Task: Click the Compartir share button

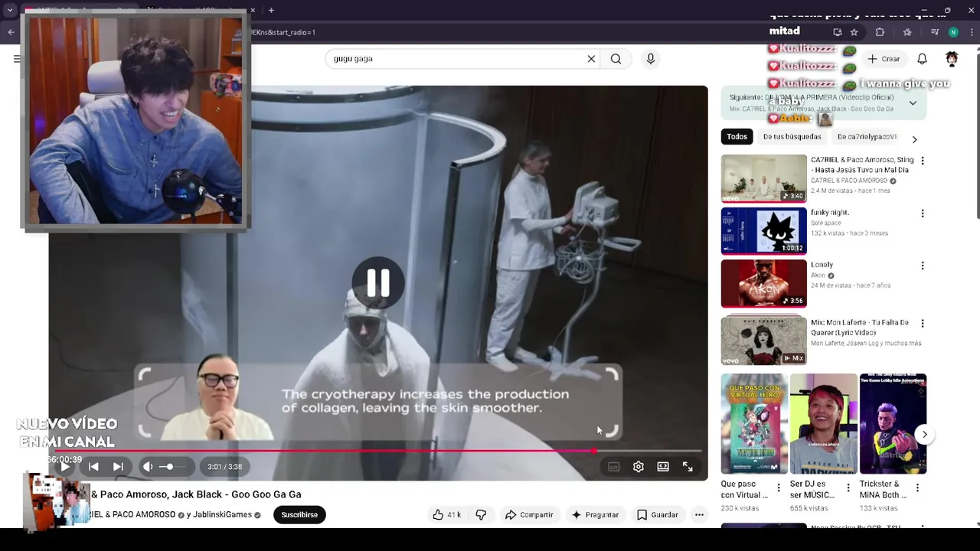Action: 529,515
